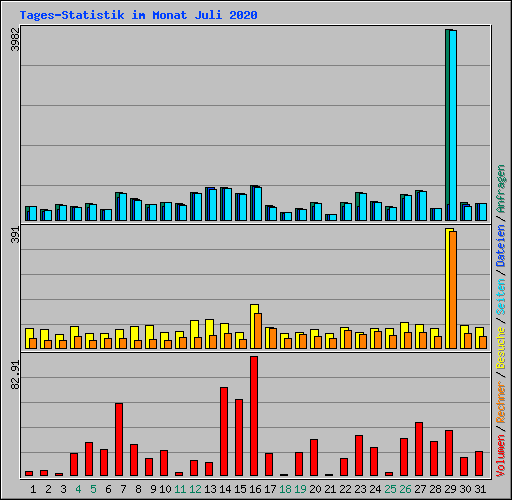This screenshot has height=500, width=512.
Task: Click green weekend day label '11'
Action: point(180,489)
